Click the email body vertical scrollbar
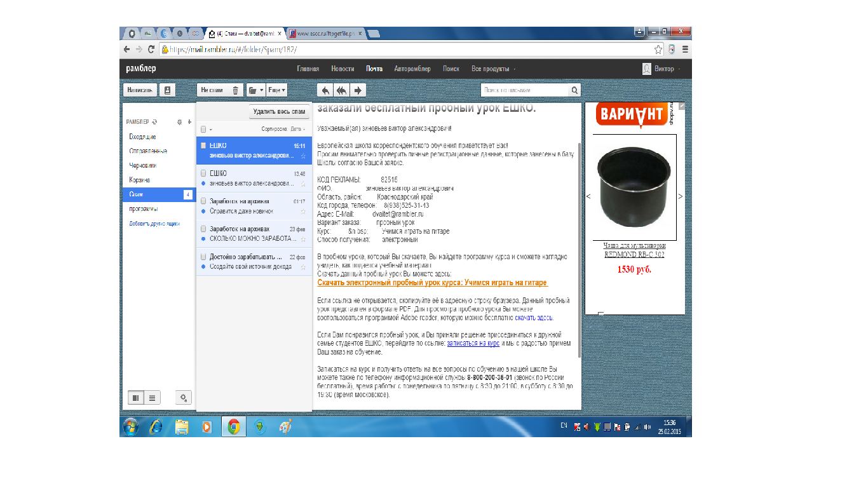This screenshot has width=868, height=488. [x=579, y=250]
